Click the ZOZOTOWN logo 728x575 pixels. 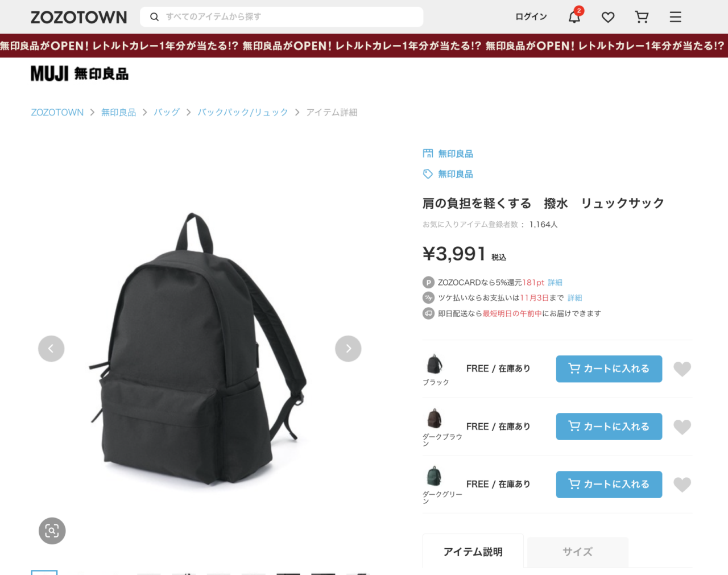pyautogui.click(x=78, y=17)
